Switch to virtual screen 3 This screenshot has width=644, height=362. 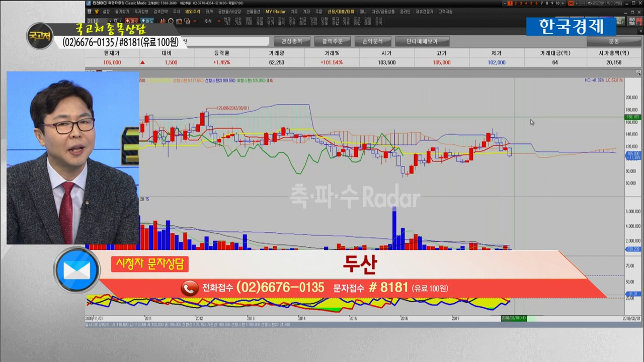(x=521, y=3)
